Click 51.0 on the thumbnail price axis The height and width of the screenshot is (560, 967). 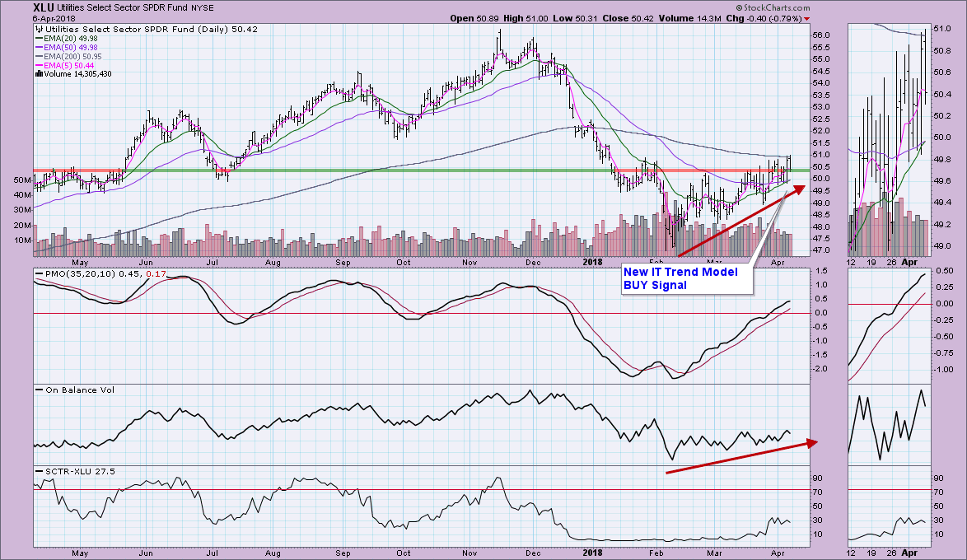(x=941, y=29)
